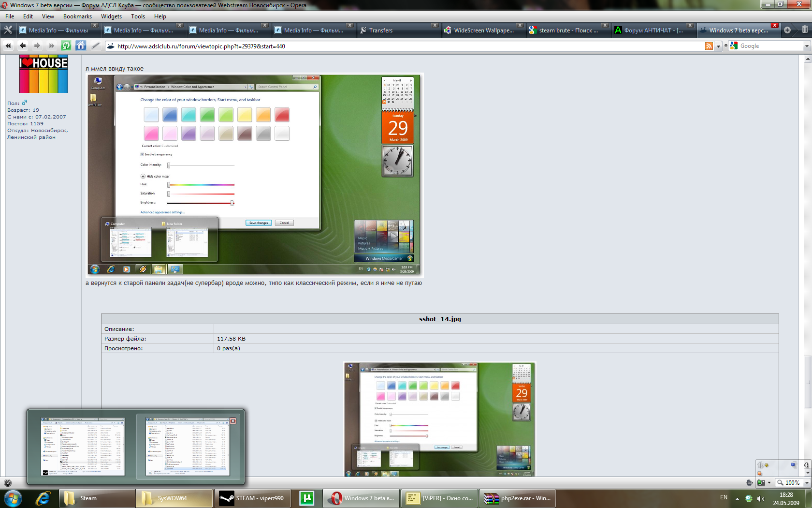
Task: Click the RSS feed icon
Action: 709,46
